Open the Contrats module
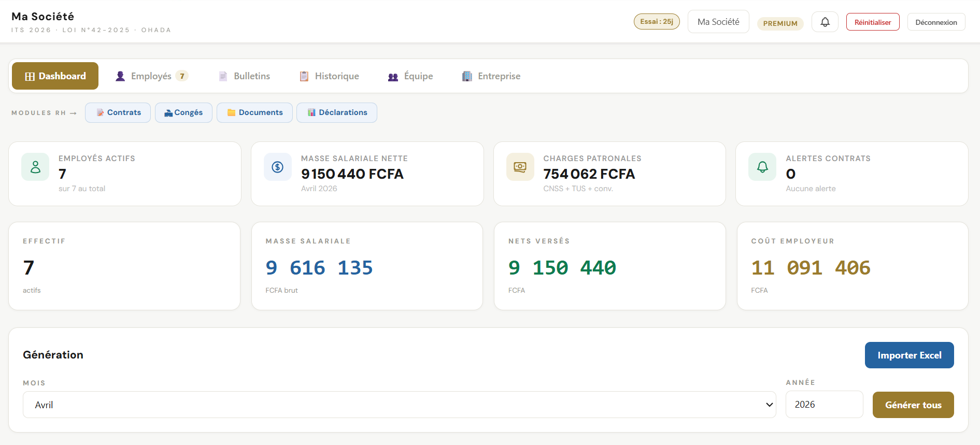The width and height of the screenshot is (980, 445). pyautogui.click(x=118, y=112)
